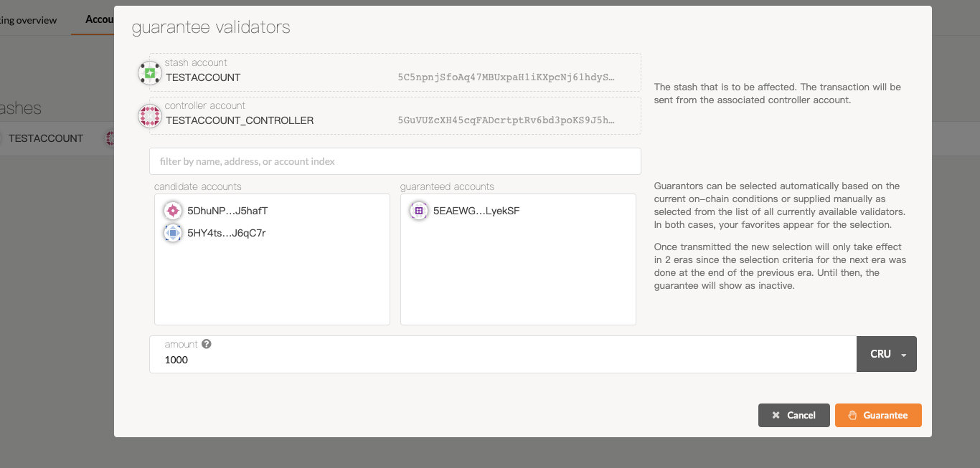This screenshot has height=468, width=980.
Task: Click the X icon on Cancel
Action: 776,416
